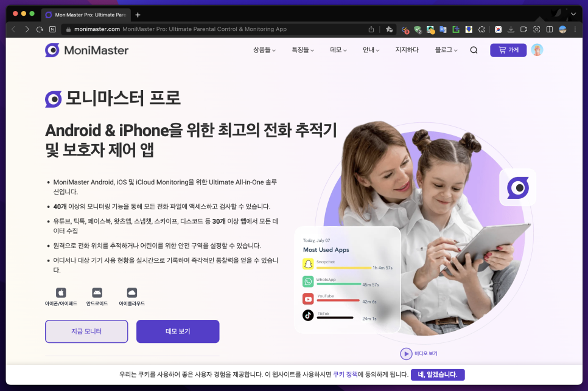Open the browser three-dot menu
Image resolution: width=588 pixels, height=391 pixels.
(575, 29)
